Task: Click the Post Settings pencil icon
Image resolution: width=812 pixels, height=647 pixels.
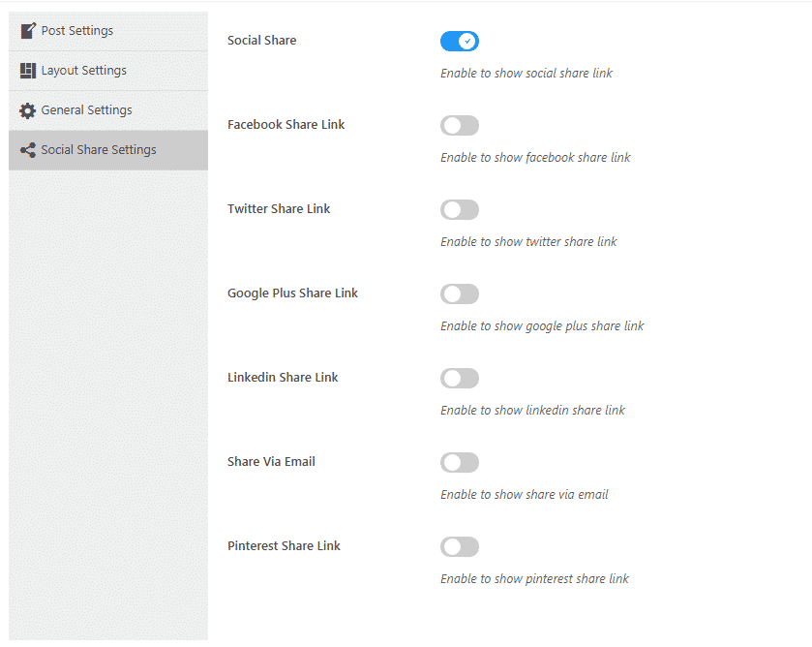Action: point(28,31)
